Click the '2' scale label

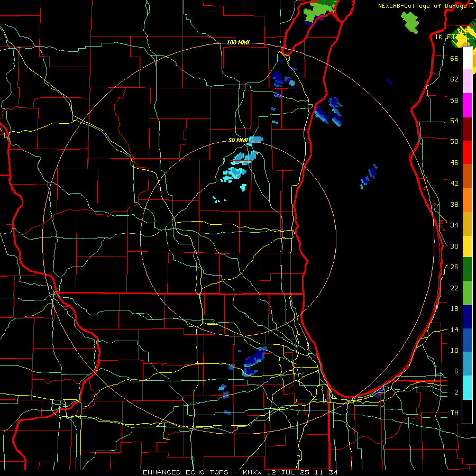click(456, 392)
